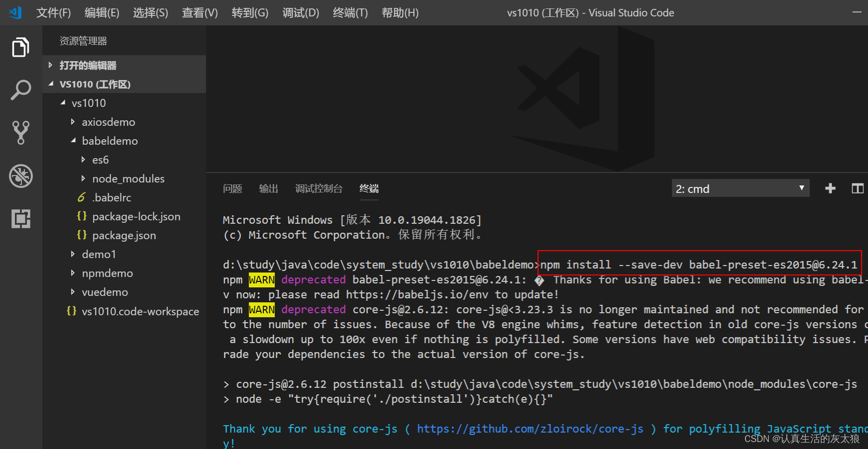Click the vs1010.code-workspace braces icon
Screen dimensions: 868x449
point(71,311)
